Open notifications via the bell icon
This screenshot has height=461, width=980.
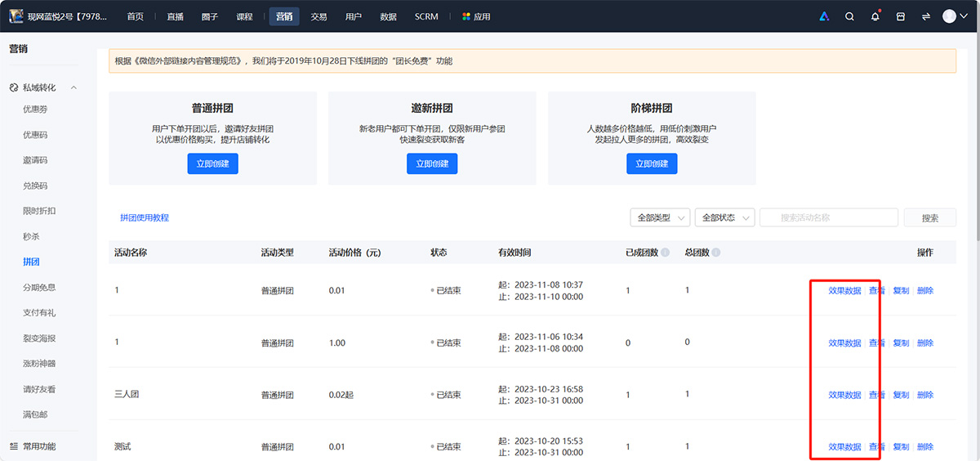click(x=875, y=16)
